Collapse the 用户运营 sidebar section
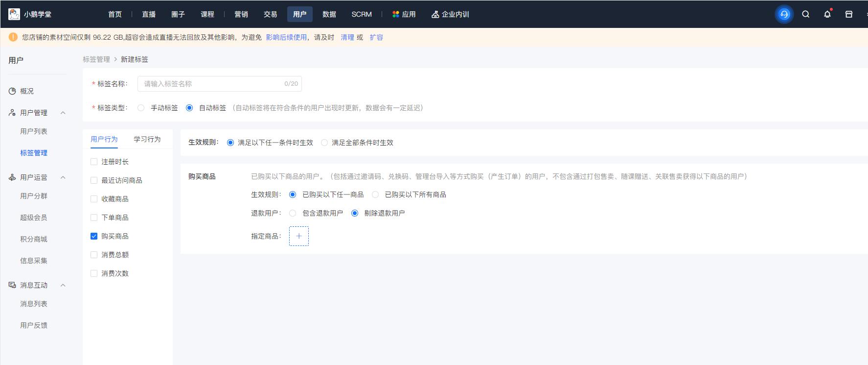 click(63, 177)
